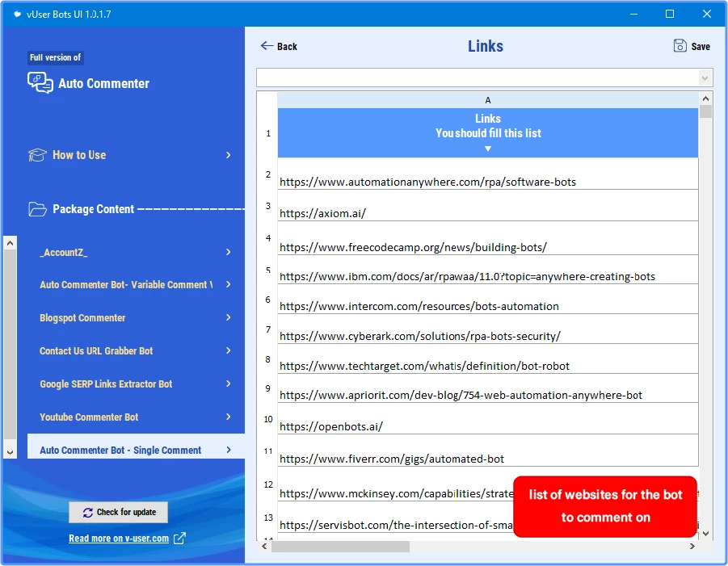
Task: Expand the Youtube Commenter Bot chevron
Action: (229, 417)
